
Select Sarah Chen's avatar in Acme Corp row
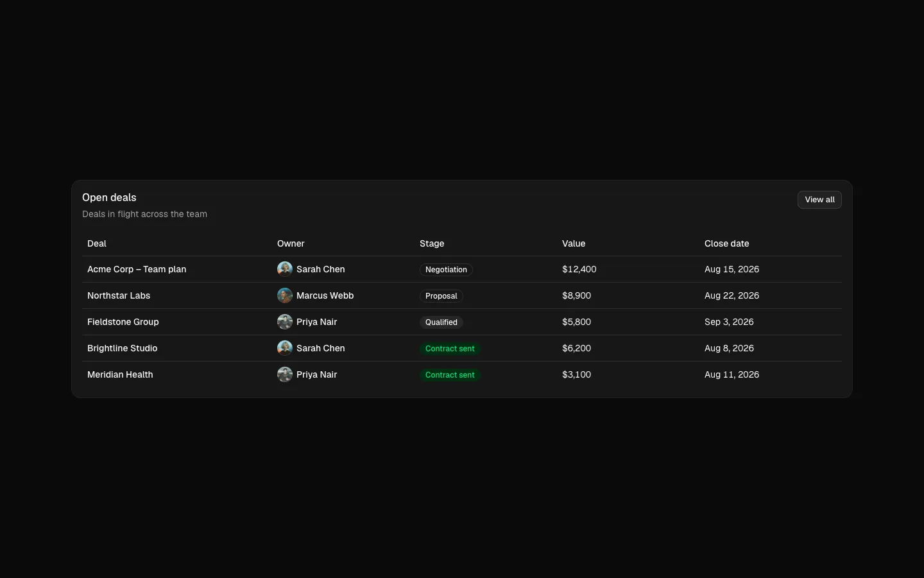(x=285, y=269)
